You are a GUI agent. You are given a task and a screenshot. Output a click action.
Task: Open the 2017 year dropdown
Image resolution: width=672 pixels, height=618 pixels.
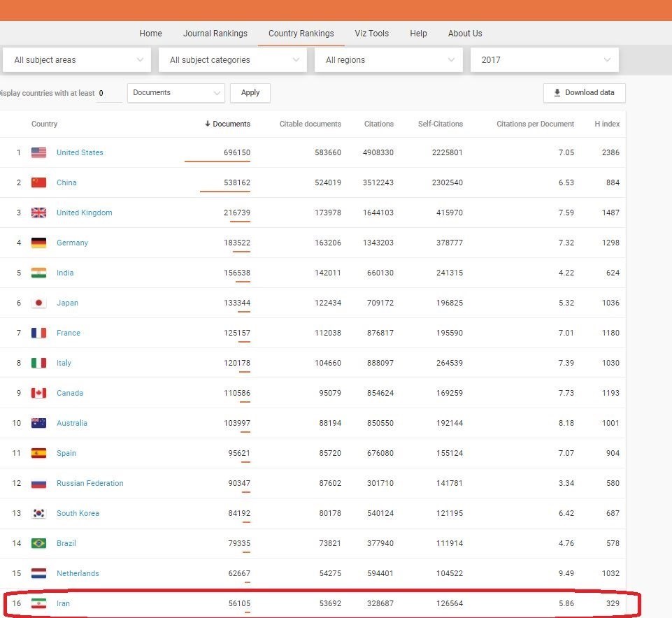[x=544, y=60]
